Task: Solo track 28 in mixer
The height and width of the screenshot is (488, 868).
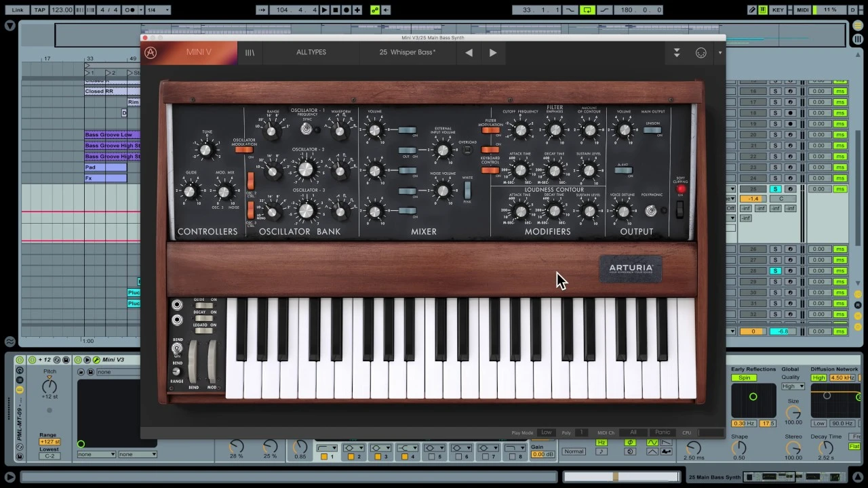Action: click(776, 270)
